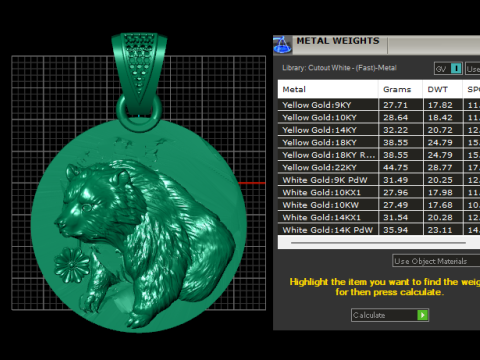480x360 pixels.
Task: Click the horizontal scrollbar under the metal table
Action: tap(378, 243)
